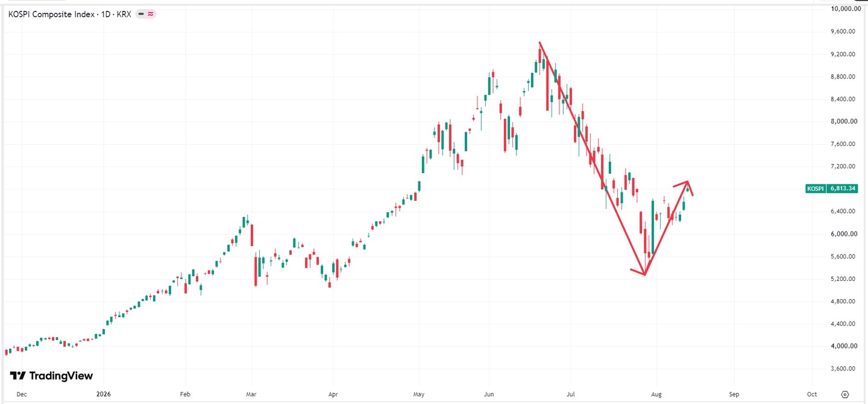This screenshot has height=404, width=868.
Task: Select the Dec label on the time axis
Action: [22, 394]
